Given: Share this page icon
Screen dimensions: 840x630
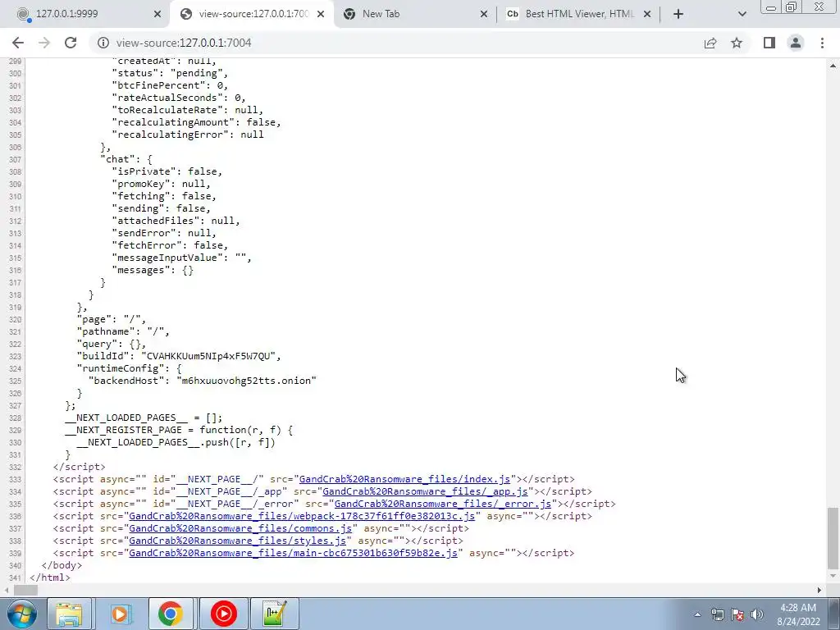Looking at the screenshot, I should [x=710, y=43].
